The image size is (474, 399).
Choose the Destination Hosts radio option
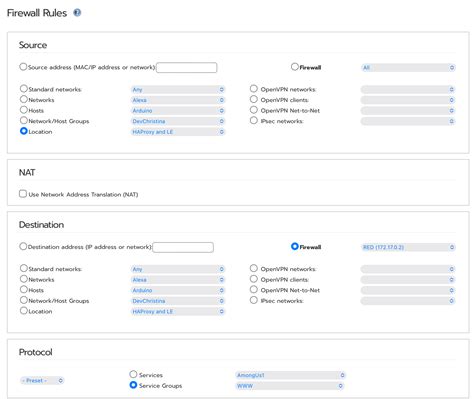24,289
